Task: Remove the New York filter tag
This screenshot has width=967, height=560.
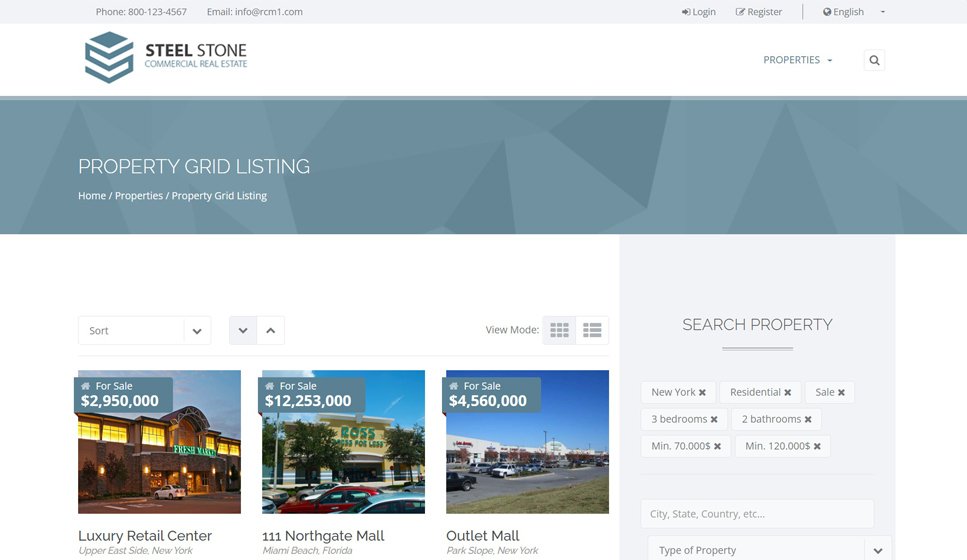Action: (x=702, y=393)
